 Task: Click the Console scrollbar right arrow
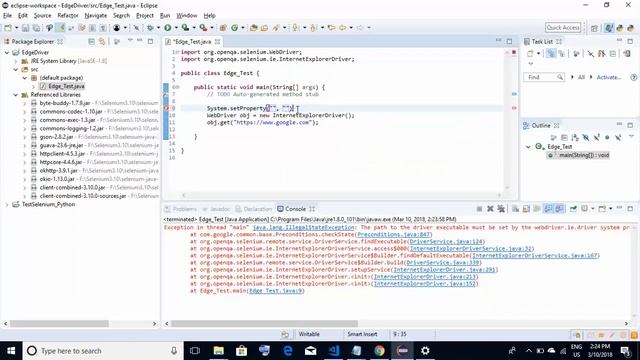tap(627, 324)
